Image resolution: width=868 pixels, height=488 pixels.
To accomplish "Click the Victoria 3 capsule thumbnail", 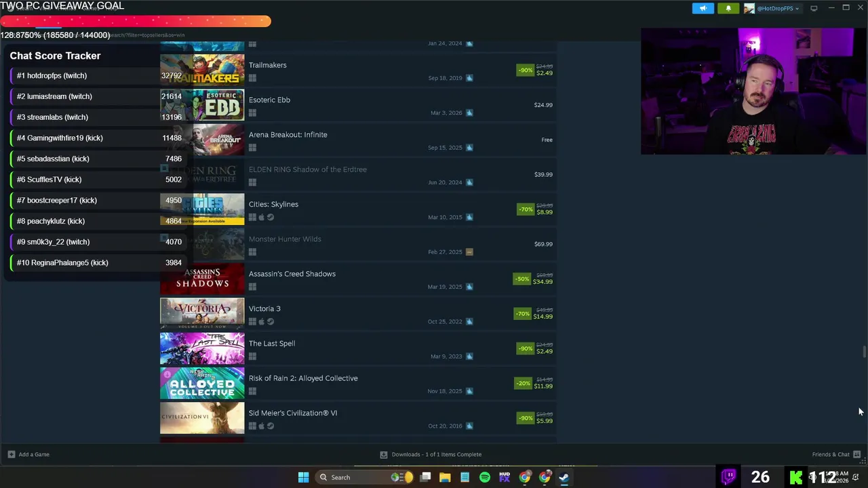I will (x=202, y=313).
